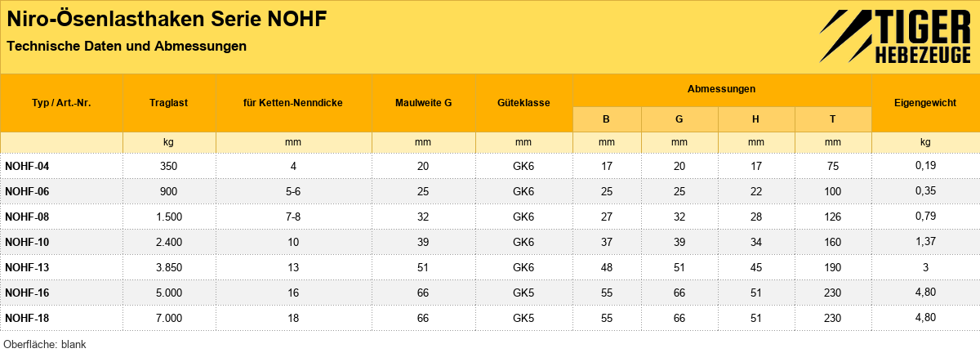Click the Abmessungen group header

722,88
